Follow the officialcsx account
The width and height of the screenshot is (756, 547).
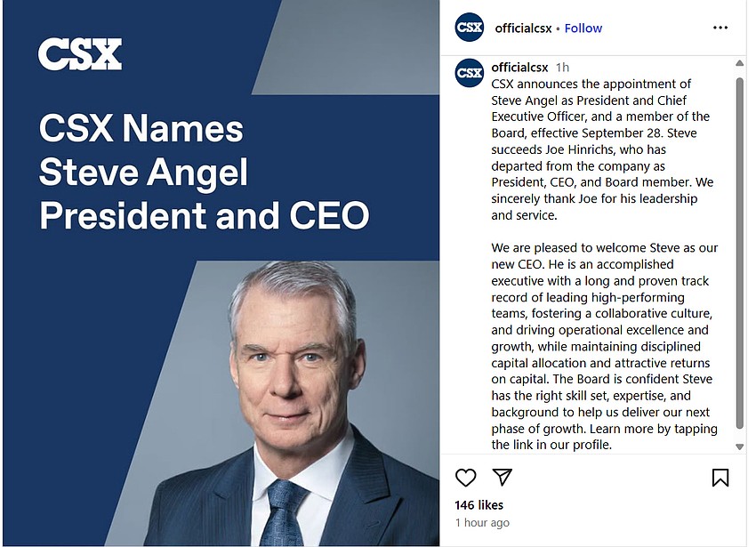click(x=583, y=28)
